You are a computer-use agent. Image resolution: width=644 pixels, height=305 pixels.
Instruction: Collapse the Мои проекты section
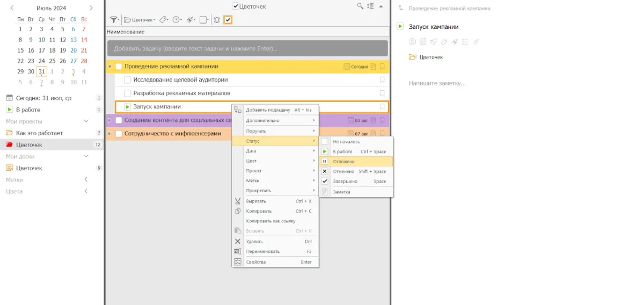pyautogui.click(x=86, y=121)
